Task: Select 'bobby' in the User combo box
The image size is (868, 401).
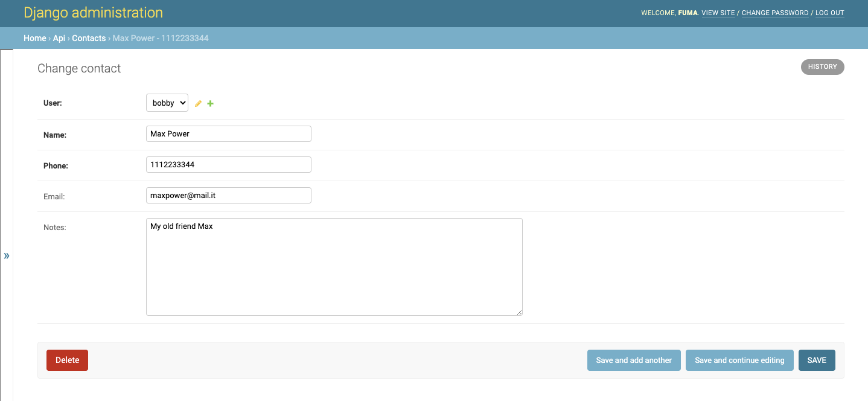Action: pos(167,103)
